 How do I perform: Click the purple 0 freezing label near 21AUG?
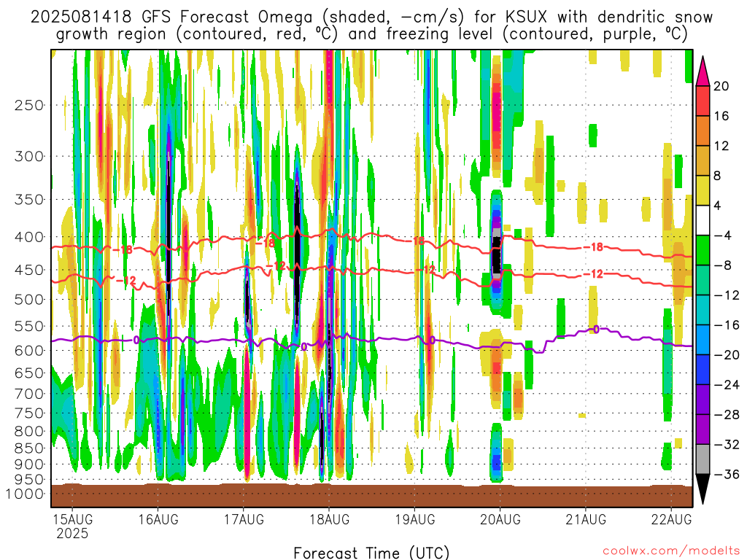click(x=596, y=329)
